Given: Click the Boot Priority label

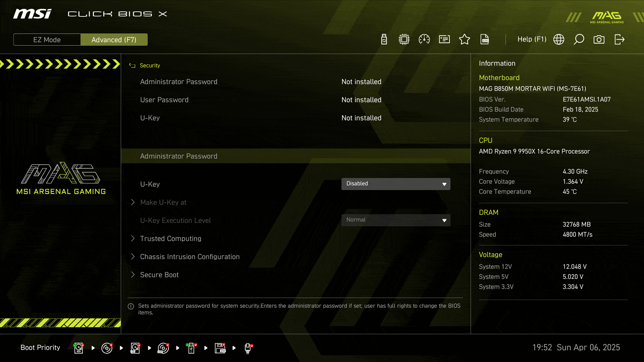Looking at the screenshot, I should 40,348.
